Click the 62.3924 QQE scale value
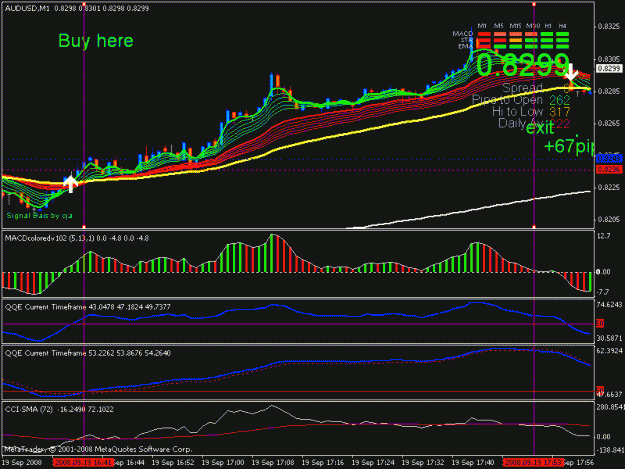The width and height of the screenshot is (625, 469). [x=609, y=351]
